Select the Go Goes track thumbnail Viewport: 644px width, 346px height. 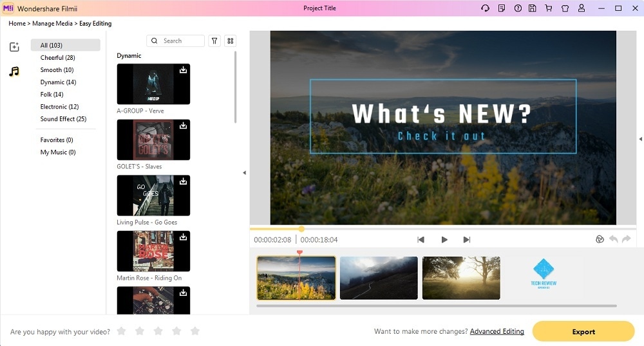point(153,196)
